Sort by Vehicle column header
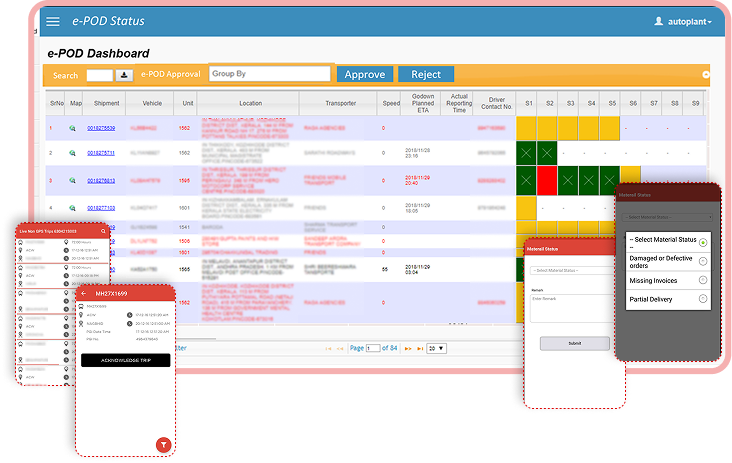 click(152, 103)
